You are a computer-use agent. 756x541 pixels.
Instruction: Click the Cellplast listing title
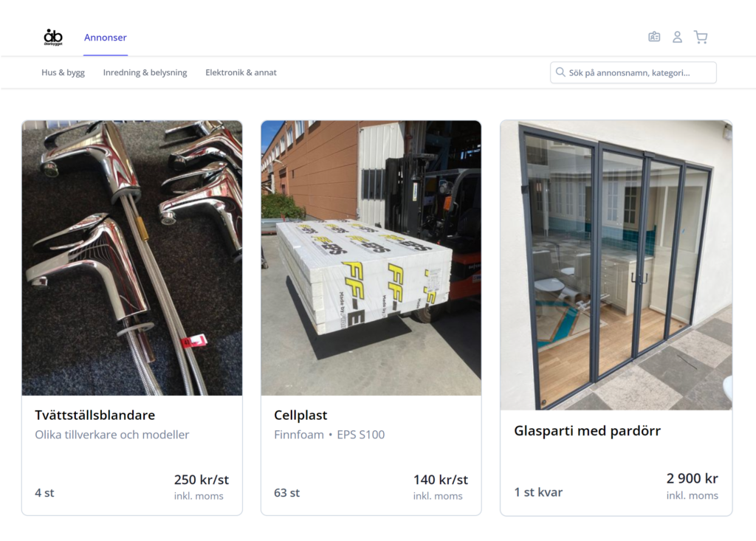click(300, 415)
